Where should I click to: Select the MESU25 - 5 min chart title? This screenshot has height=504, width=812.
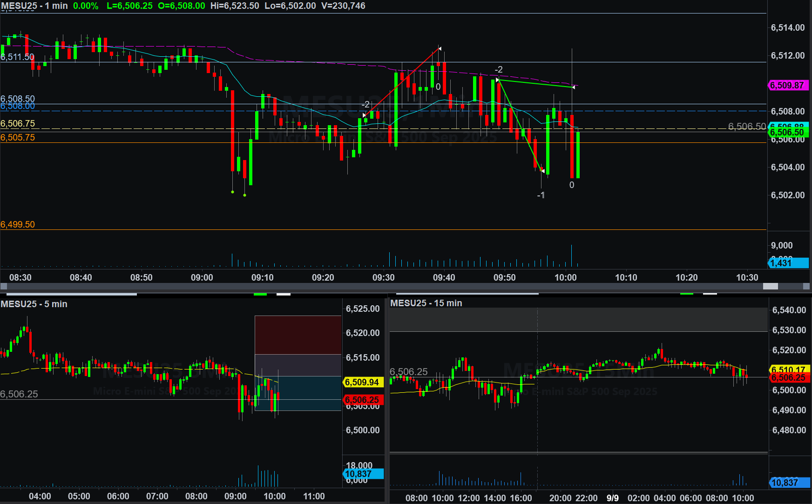coord(34,304)
